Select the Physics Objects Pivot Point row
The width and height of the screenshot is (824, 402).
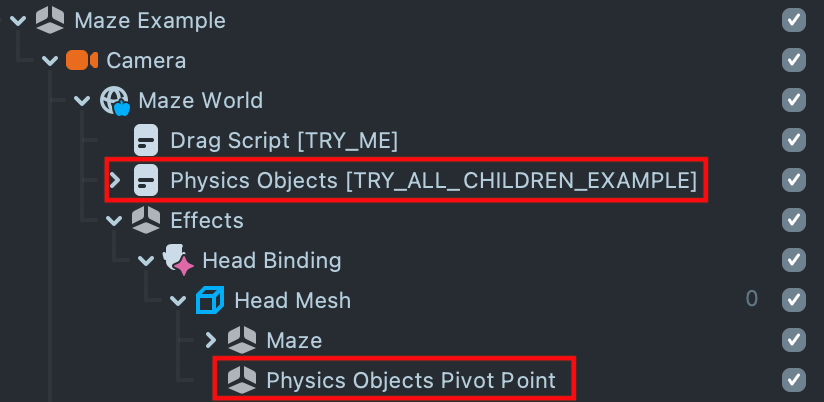coord(408,380)
